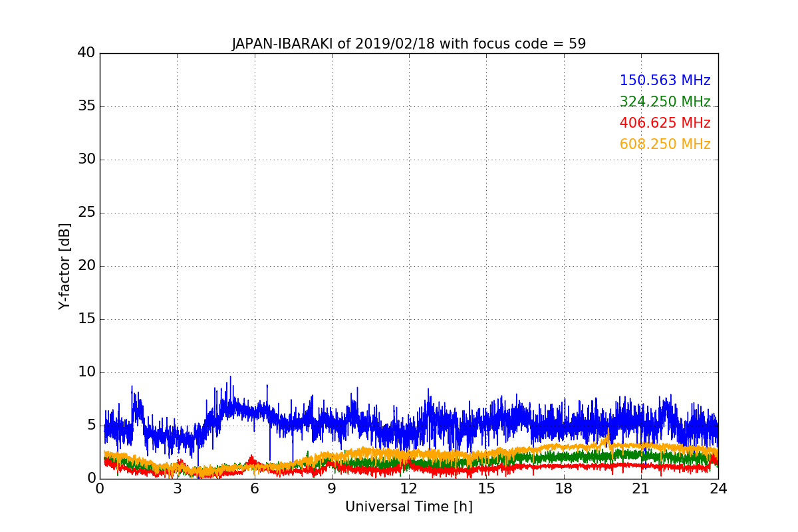798x532 pixels.
Task: Click the y-axis tick label 25
Action: (x=86, y=212)
